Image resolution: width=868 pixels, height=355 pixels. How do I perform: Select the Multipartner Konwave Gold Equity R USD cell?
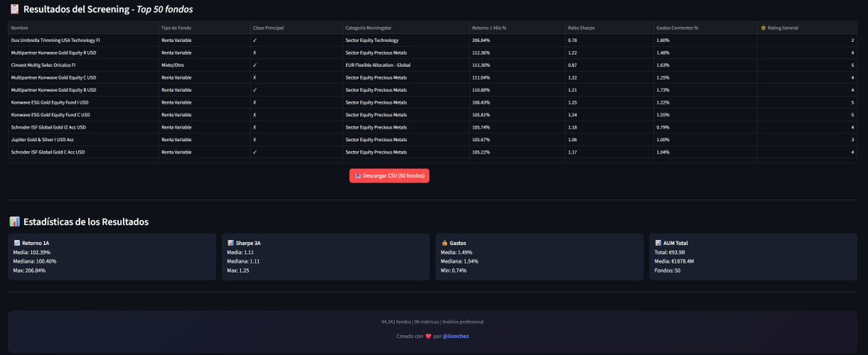click(83, 53)
